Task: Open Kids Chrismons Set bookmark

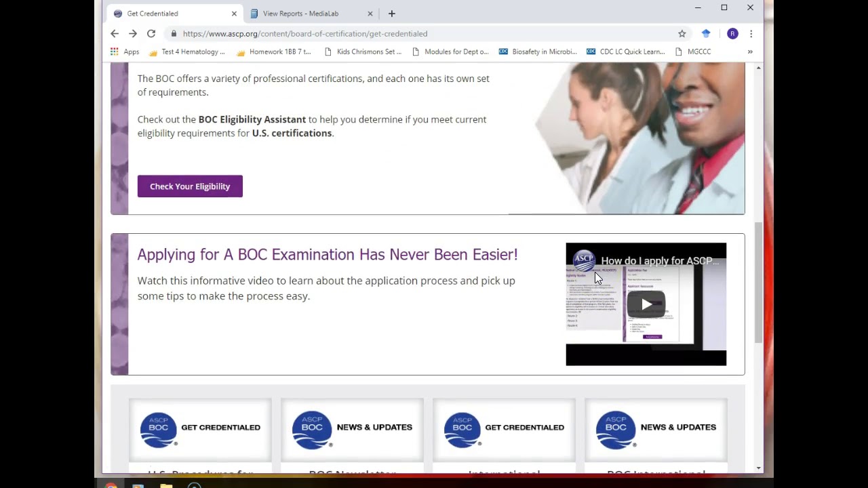Action: (x=363, y=52)
